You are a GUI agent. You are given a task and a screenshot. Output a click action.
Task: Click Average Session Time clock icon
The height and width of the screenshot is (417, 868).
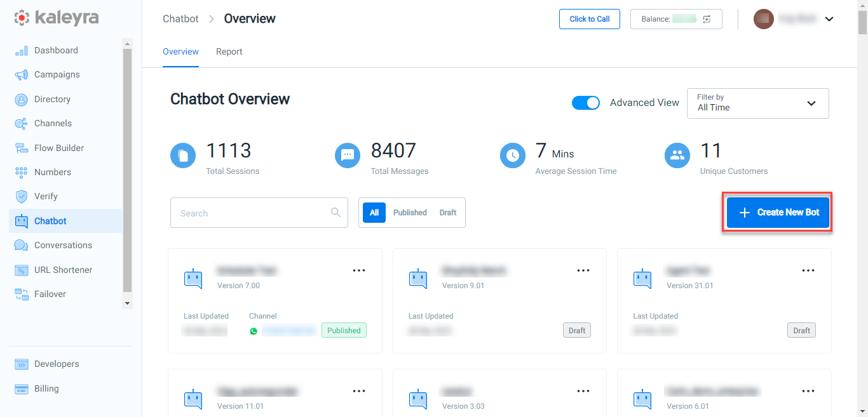[x=513, y=156]
